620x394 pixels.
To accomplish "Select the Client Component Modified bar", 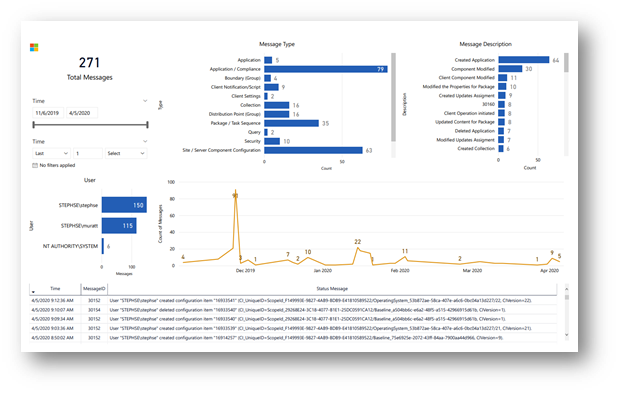I will (x=503, y=78).
